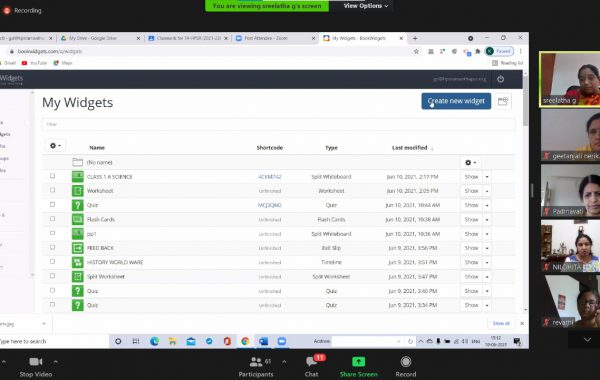Open the (No name) folder icon

[x=78, y=162]
